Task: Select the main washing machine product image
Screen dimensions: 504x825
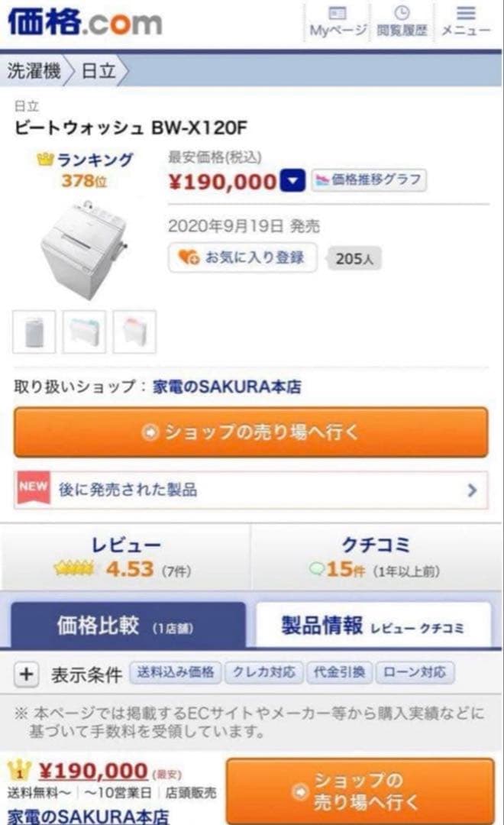Action: pos(82,250)
